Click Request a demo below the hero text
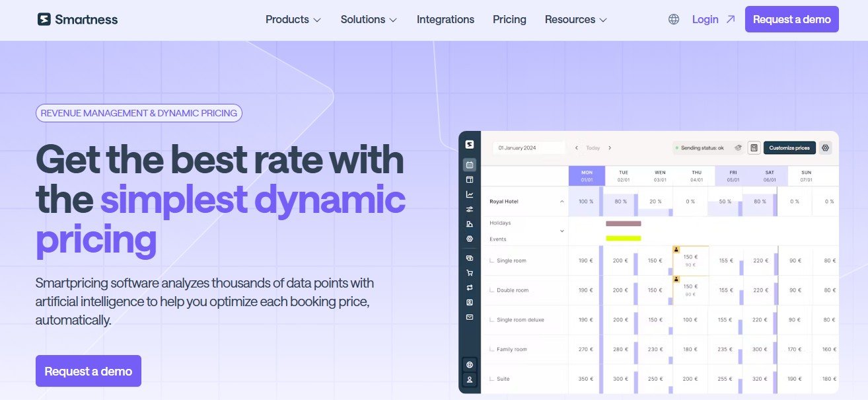Viewport: 868px width, 400px height. pos(89,371)
